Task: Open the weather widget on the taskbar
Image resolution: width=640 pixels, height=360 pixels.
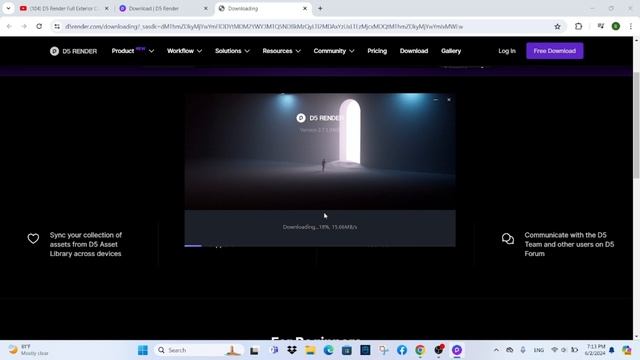Action: 29,350
